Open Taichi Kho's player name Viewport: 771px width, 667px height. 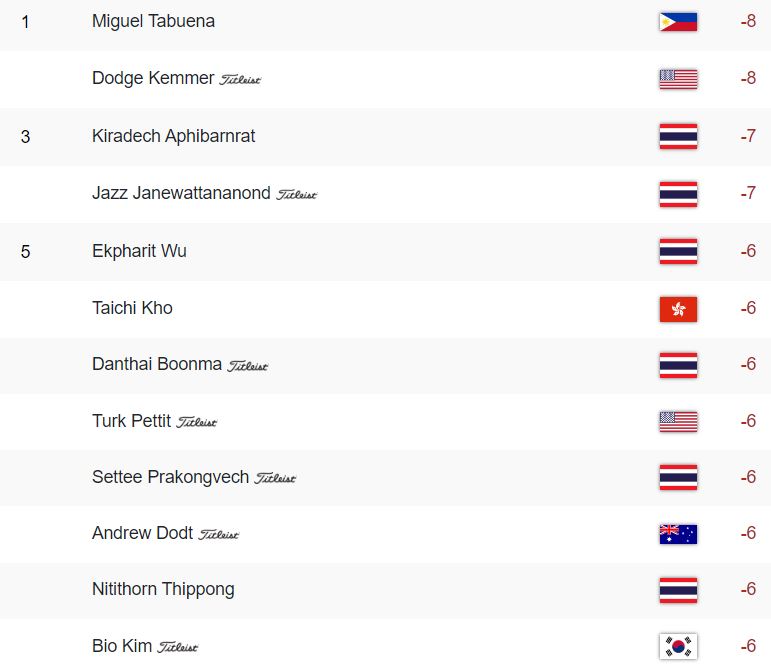(x=132, y=308)
